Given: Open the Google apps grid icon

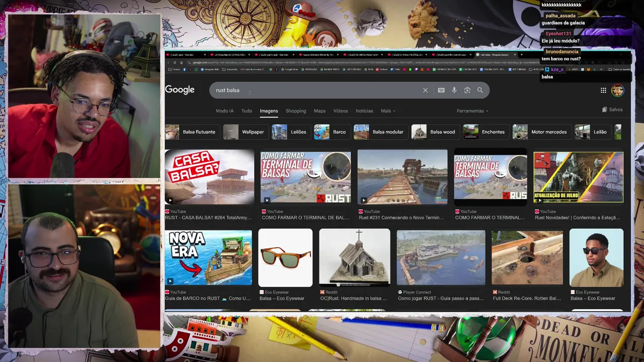Looking at the screenshot, I should tap(603, 90).
